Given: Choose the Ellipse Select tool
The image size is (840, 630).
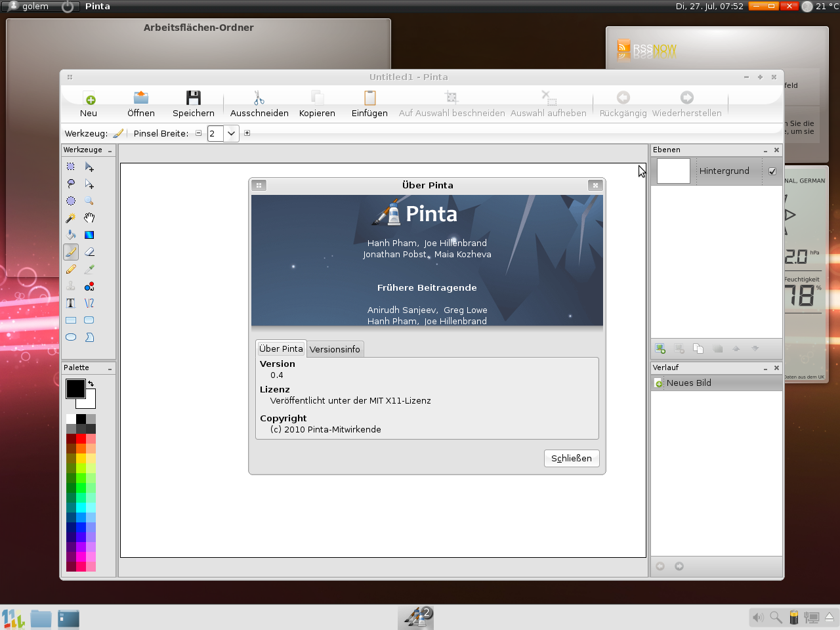Looking at the screenshot, I should coord(71,201).
